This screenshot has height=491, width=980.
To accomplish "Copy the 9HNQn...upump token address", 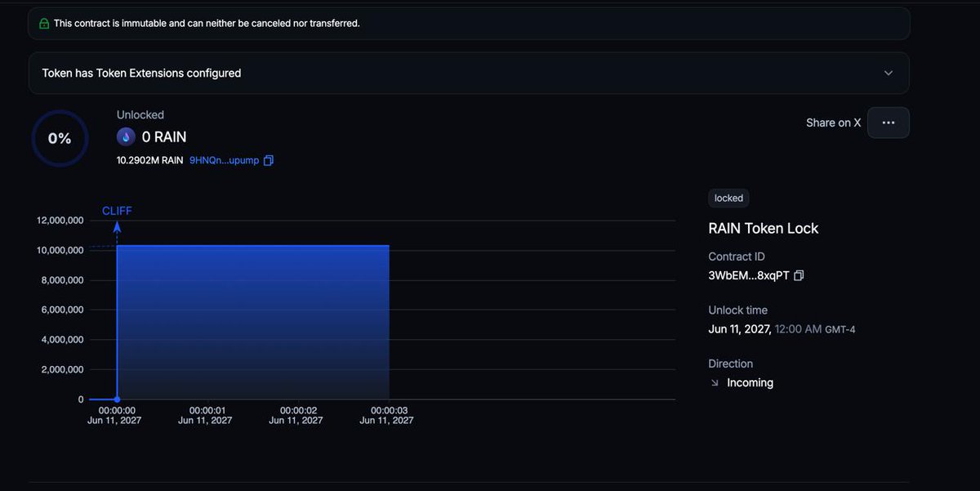I will coord(269,161).
